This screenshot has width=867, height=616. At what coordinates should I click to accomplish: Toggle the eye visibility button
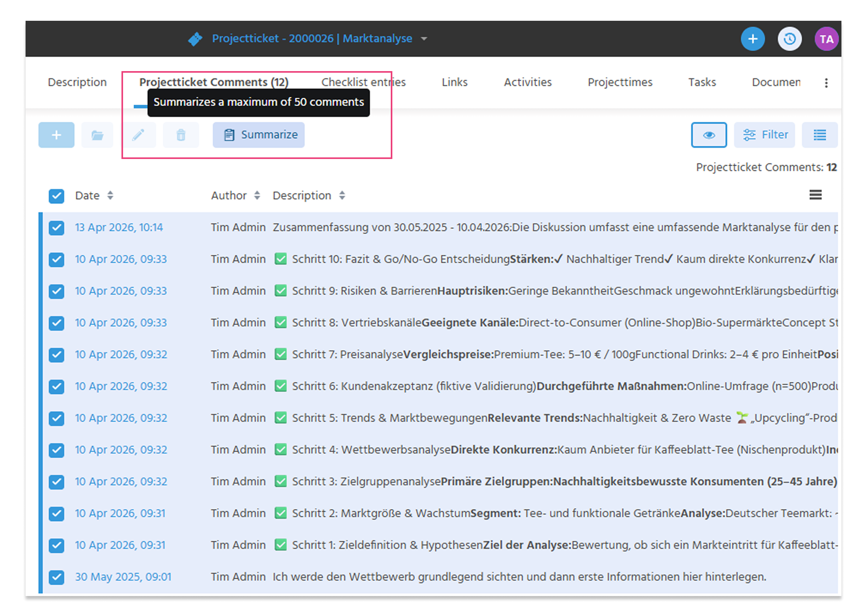(709, 135)
